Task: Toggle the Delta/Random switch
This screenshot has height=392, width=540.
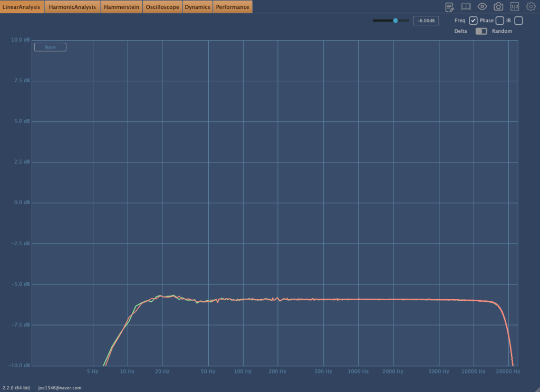Action: pos(481,31)
